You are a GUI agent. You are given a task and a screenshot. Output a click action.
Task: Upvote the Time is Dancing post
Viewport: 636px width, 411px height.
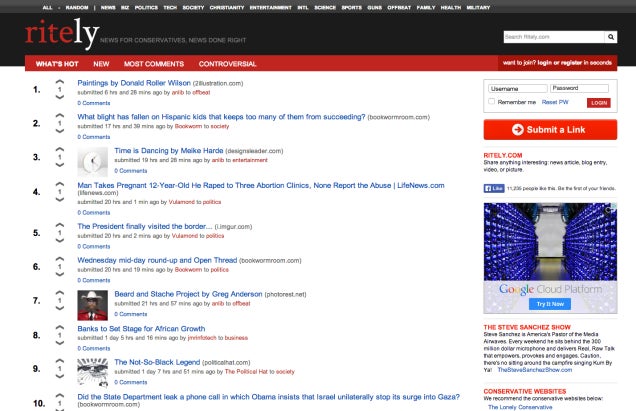[59, 150]
